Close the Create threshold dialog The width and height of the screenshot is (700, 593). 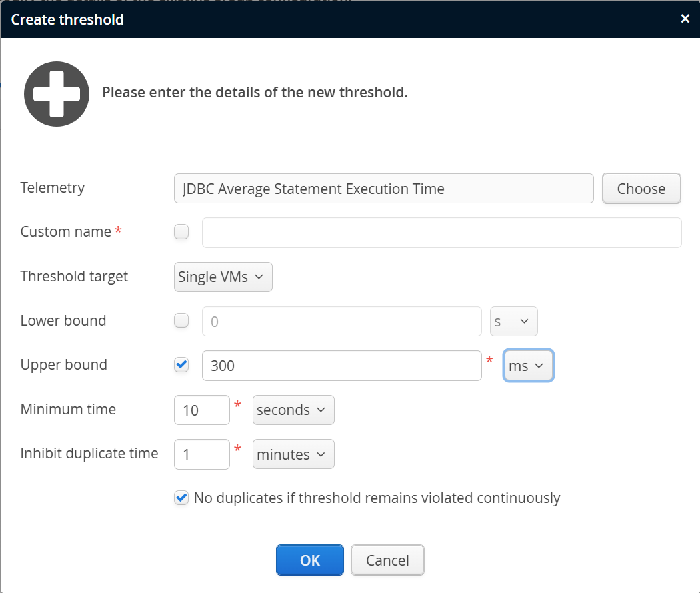[x=685, y=19]
